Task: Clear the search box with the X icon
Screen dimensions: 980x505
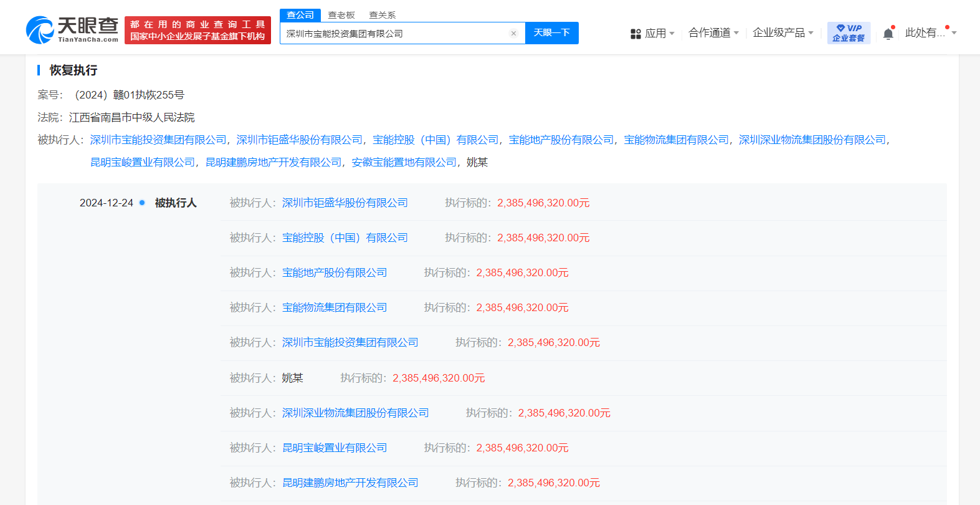Action: [513, 34]
